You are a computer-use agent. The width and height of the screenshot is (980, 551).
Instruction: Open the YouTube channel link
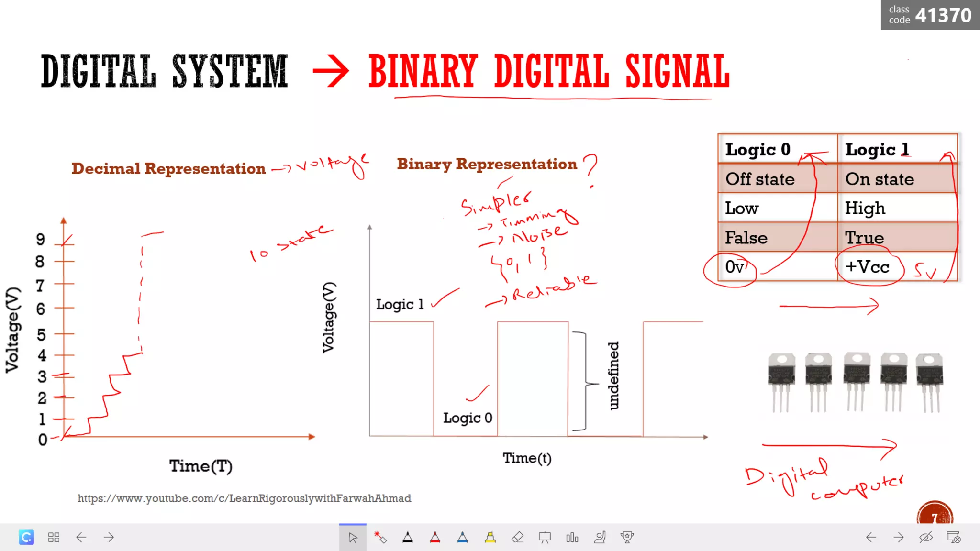click(x=244, y=498)
